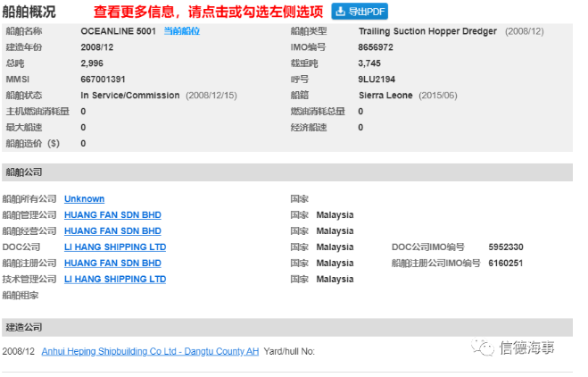Click the IMO number 8656972 value
This screenshot has width=588, height=377.
tap(376, 47)
